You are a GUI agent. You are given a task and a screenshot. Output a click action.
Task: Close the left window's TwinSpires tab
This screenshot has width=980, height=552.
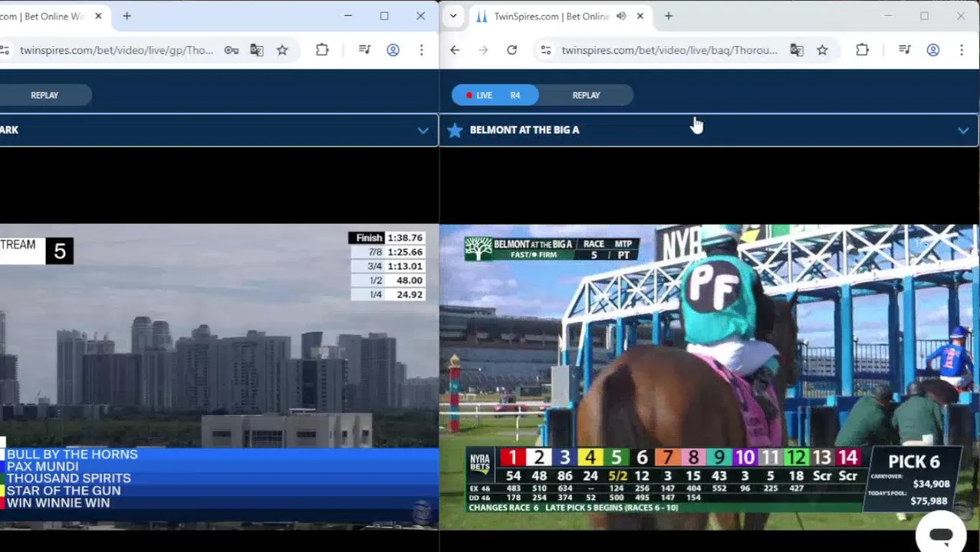(98, 16)
